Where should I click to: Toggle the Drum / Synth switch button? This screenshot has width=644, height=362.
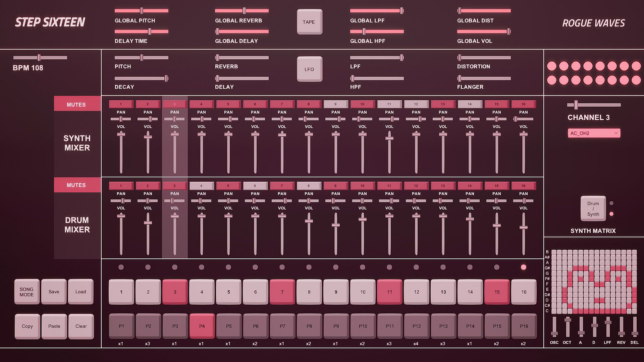[x=593, y=208]
